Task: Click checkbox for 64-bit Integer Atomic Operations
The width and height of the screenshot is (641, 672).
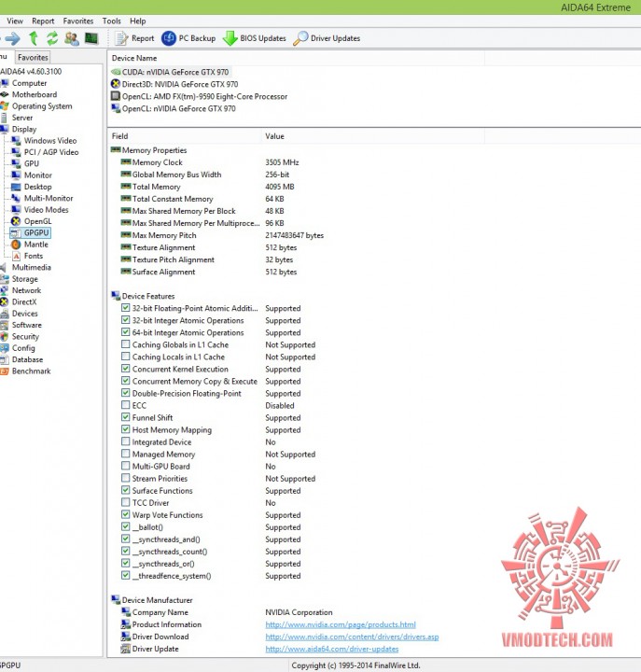Action: click(x=126, y=332)
